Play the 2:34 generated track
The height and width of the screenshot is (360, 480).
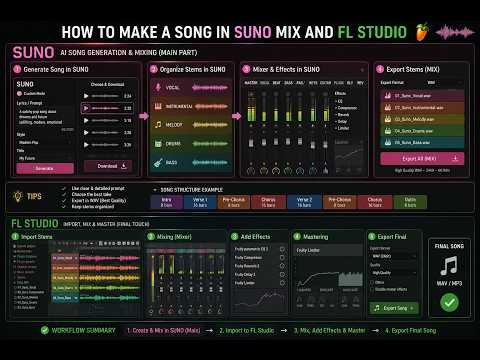click(x=86, y=96)
